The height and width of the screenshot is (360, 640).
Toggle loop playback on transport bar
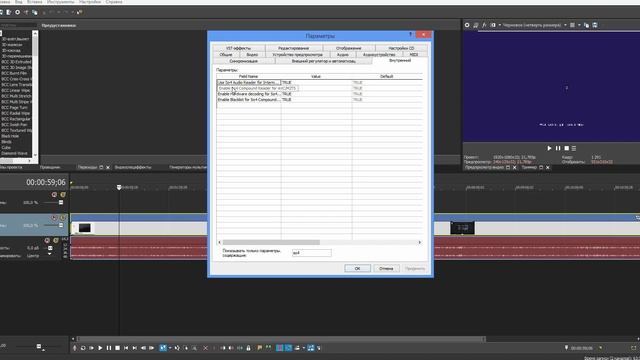[83, 348]
